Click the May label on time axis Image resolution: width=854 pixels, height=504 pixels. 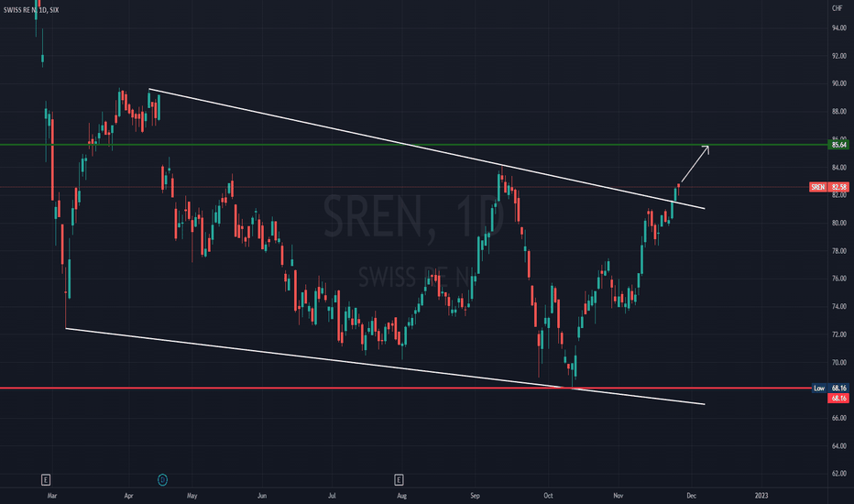(x=192, y=496)
